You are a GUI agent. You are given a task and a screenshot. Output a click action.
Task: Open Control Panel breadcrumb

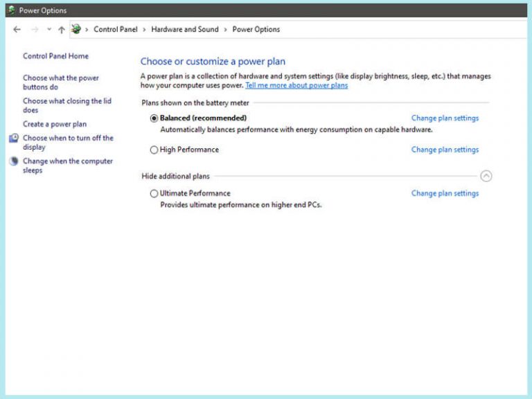pos(116,29)
